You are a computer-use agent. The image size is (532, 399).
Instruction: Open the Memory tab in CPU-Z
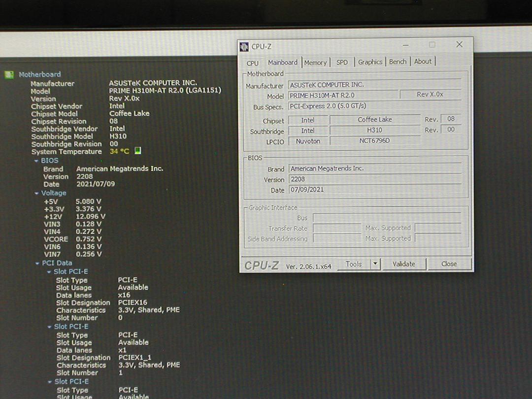click(x=315, y=63)
